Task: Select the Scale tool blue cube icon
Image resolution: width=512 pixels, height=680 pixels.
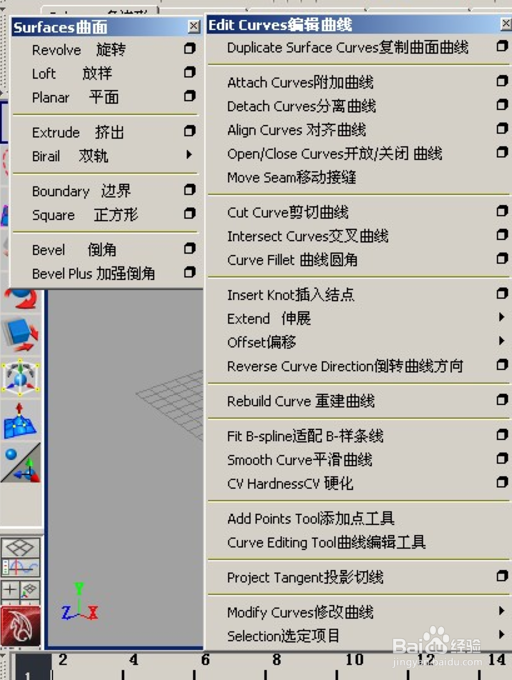Action: [20, 335]
